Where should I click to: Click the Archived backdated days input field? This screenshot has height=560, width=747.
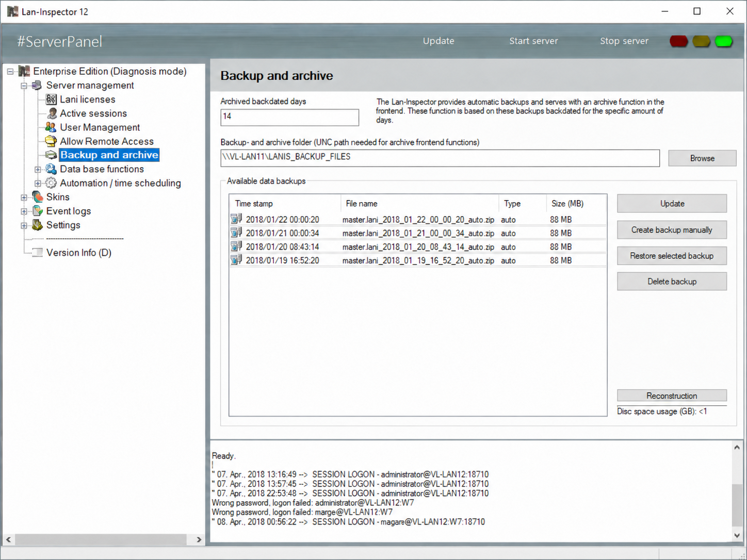click(x=289, y=117)
